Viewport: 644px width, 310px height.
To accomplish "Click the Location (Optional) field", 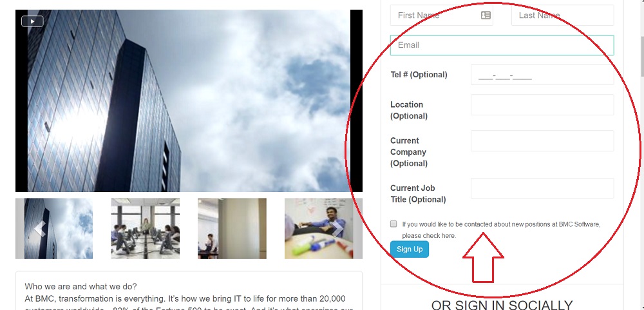I will click(x=542, y=105).
